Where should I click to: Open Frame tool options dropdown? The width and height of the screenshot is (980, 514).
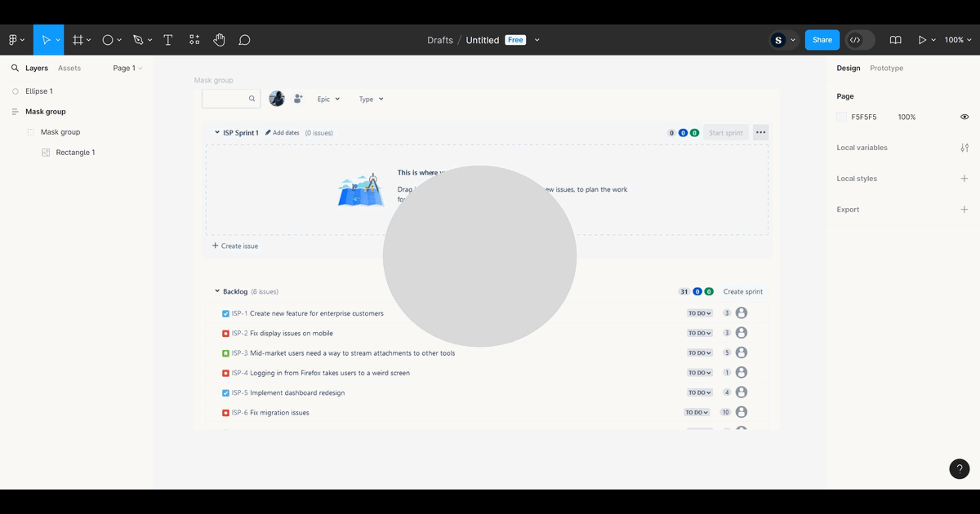[89, 40]
